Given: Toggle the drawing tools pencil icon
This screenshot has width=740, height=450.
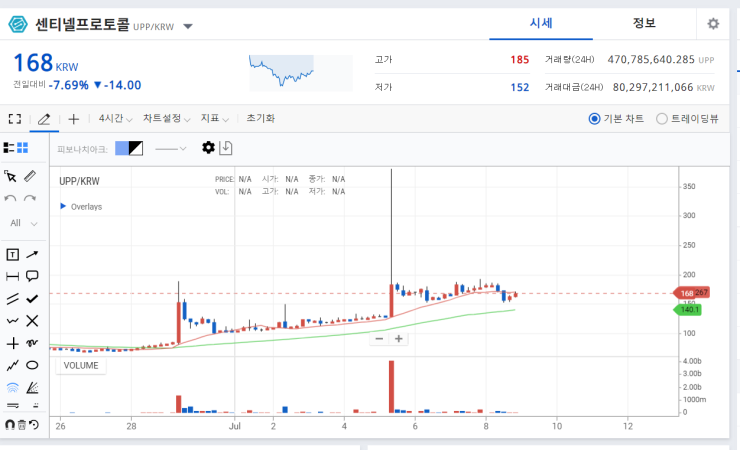Looking at the screenshot, I should (44, 119).
